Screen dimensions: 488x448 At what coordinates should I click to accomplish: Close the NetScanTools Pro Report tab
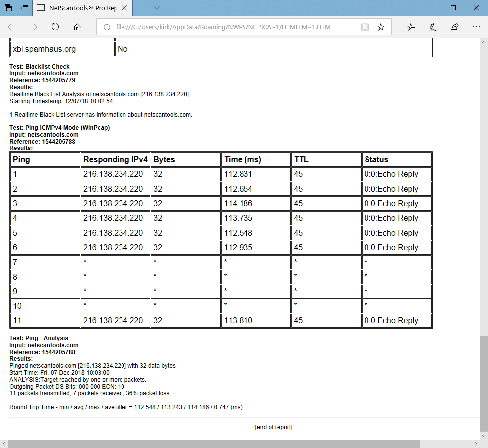click(x=124, y=8)
